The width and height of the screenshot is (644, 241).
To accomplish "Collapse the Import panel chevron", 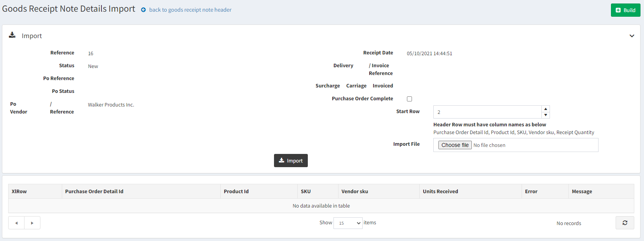I will point(632,36).
